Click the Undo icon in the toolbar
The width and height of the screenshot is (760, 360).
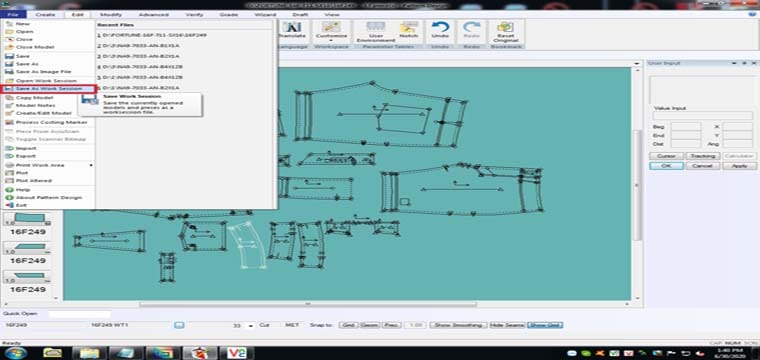440,30
